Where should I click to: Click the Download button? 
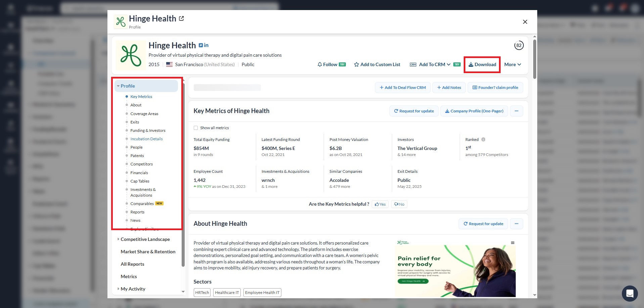click(482, 64)
